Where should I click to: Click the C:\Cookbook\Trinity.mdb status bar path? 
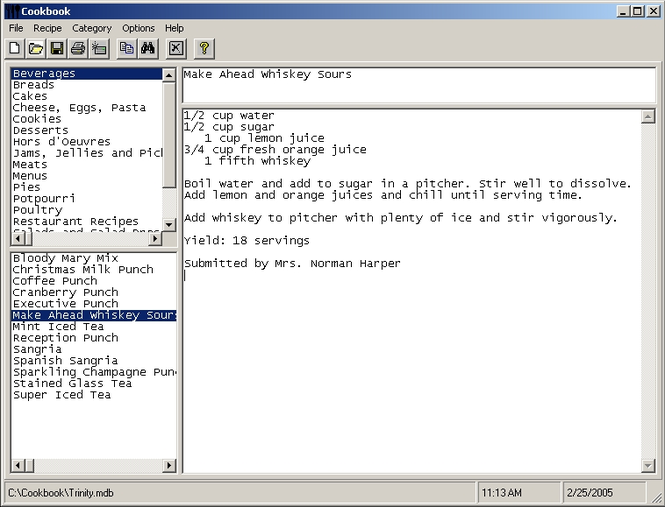pyautogui.click(x=61, y=493)
